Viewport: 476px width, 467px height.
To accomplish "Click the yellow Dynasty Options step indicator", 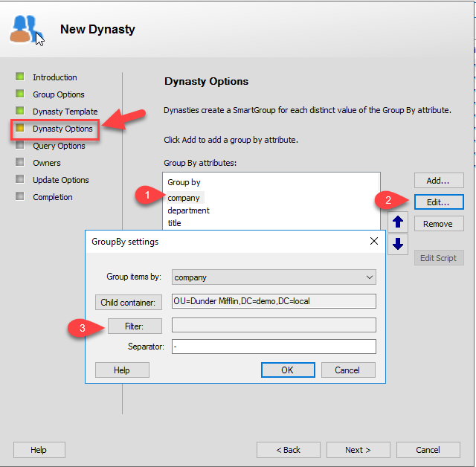I will coord(20,128).
